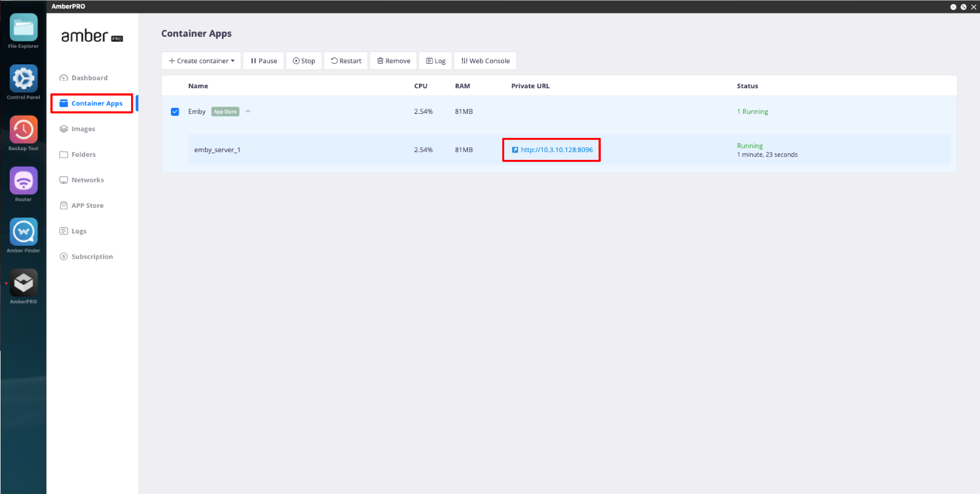Click the AmberPRO dock icon
The image size is (980, 494).
click(x=23, y=283)
